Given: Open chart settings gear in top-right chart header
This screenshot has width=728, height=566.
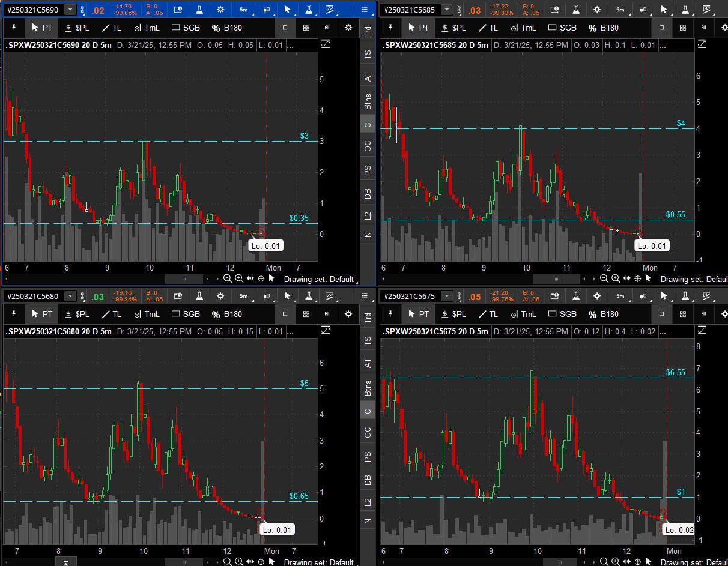Looking at the screenshot, I should (597, 10).
